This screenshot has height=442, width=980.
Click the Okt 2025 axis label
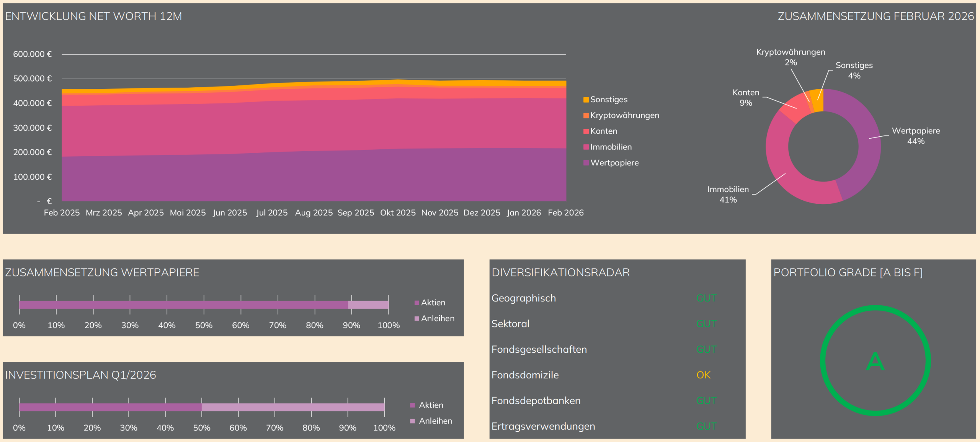pyautogui.click(x=397, y=213)
